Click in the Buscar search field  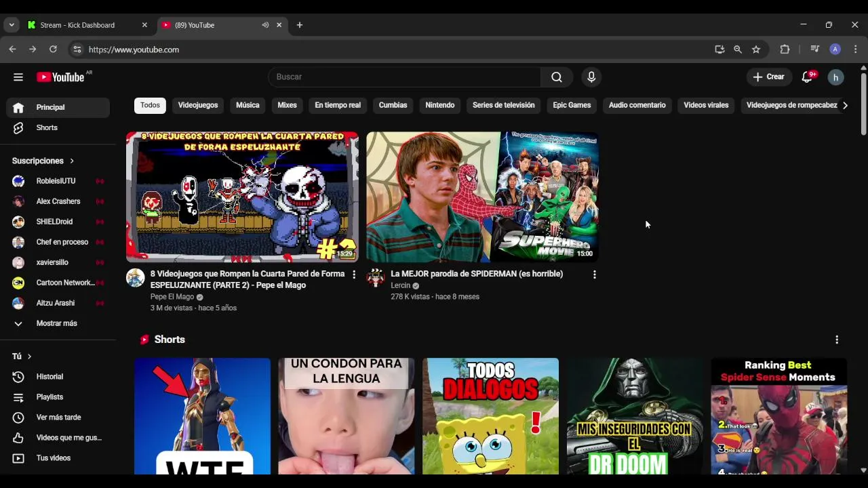(404, 77)
